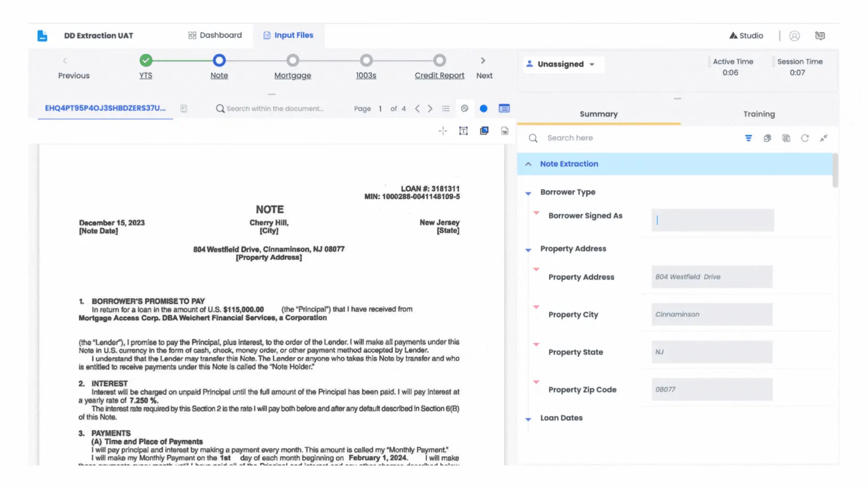This screenshot has height=488, width=868.
Task: Click the magnifier icon beside Search here
Action: coord(533,138)
